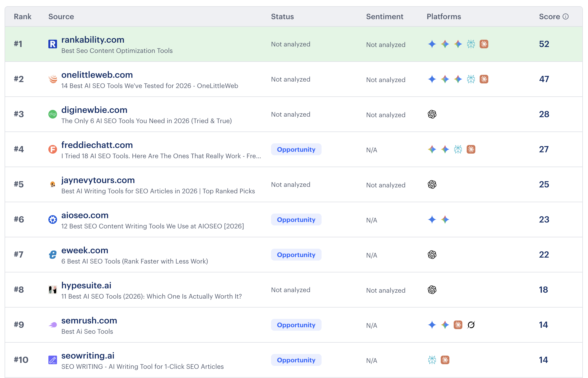Click Opportunity badge for freddiechatt.com

tap(296, 149)
